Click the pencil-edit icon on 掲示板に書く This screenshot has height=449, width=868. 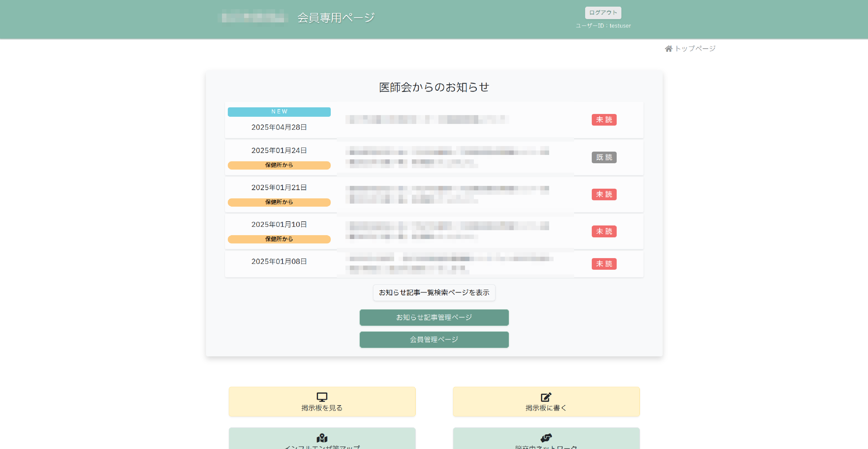click(546, 397)
